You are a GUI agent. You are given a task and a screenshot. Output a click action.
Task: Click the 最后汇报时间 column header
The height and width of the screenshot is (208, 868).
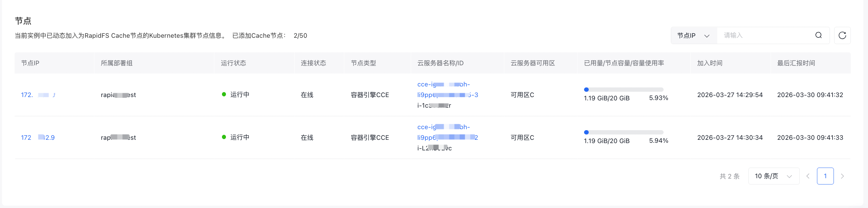(x=796, y=63)
